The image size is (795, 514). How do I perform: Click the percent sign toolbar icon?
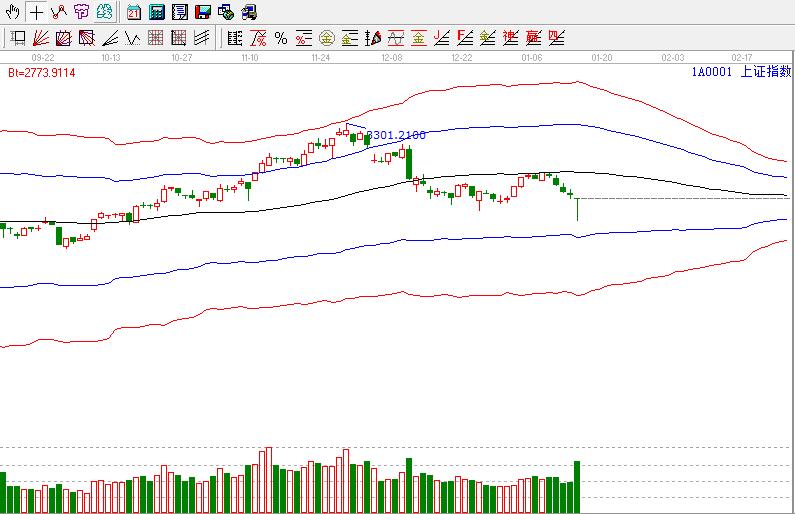(x=280, y=39)
